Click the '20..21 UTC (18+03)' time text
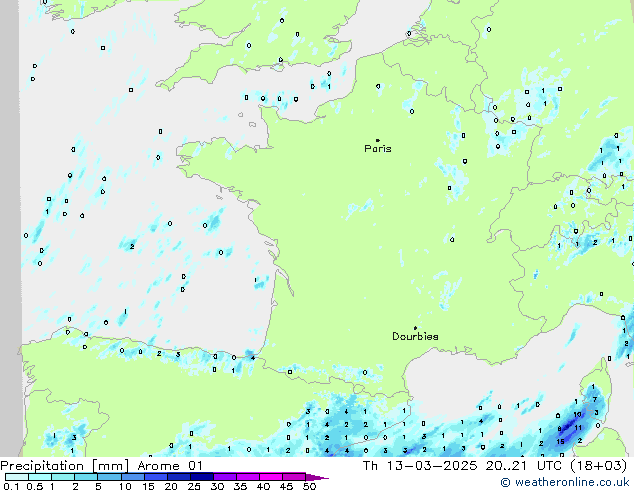The height and width of the screenshot is (490, 634). pyautogui.click(x=556, y=466)
